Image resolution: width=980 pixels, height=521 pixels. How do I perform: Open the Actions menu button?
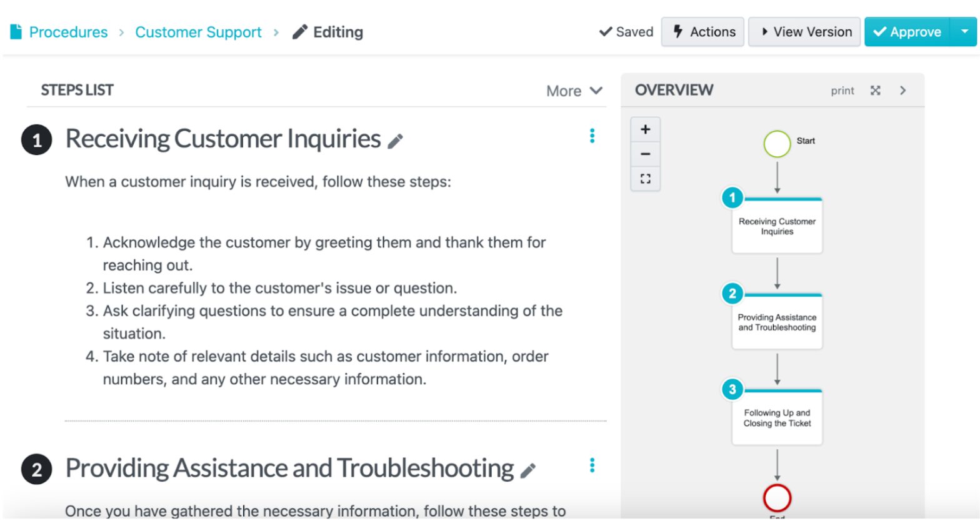703,32
